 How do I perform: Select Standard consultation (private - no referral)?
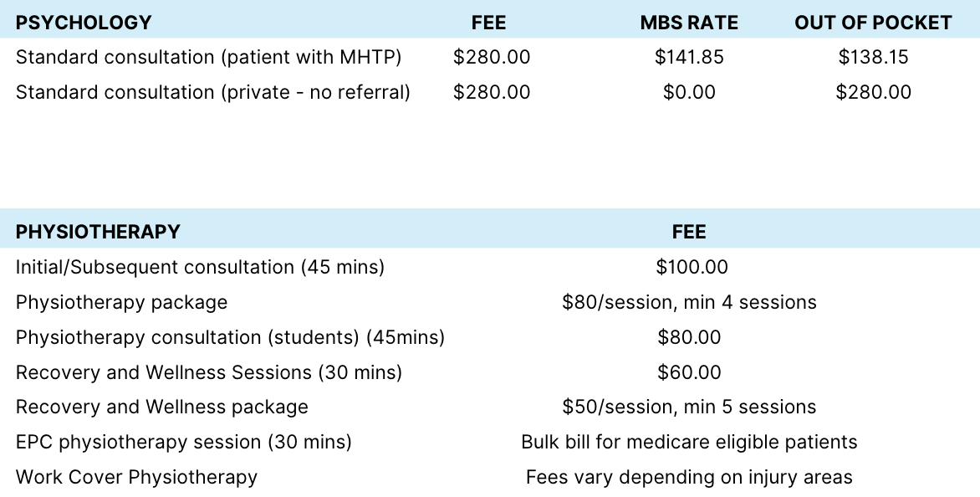coord(213,92)
